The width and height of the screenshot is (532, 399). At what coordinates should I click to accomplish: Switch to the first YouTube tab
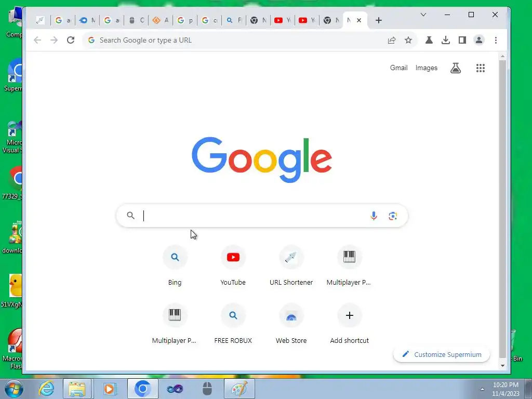pyautogui.click(x=282, y=20)
